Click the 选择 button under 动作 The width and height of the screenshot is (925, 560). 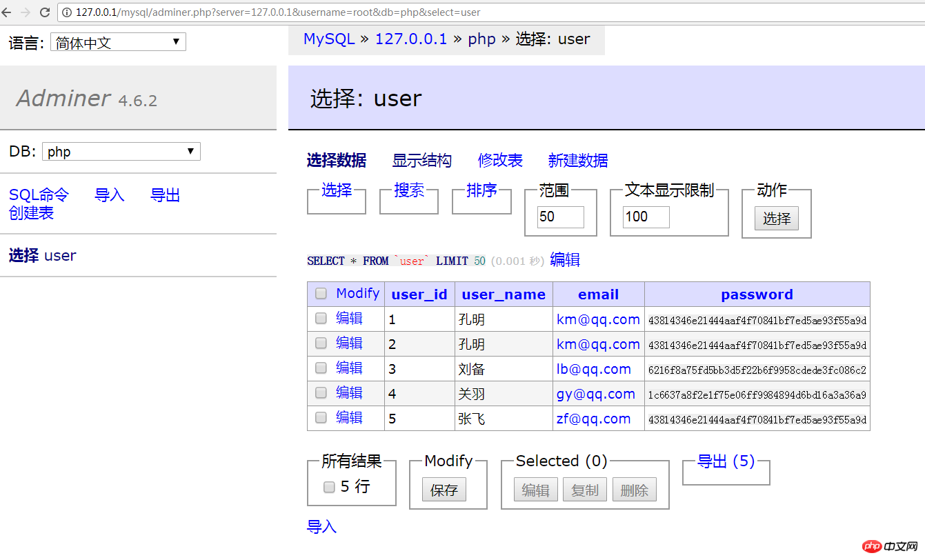click(777, 218)
